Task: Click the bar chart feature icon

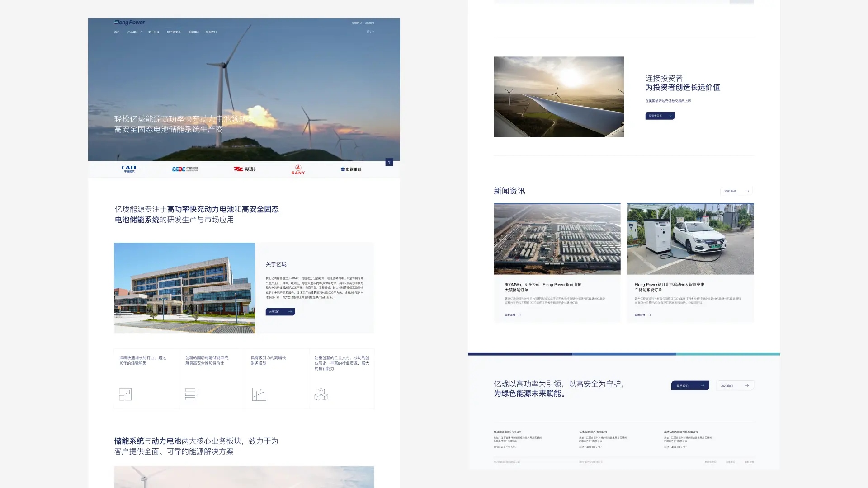Action: pyautogui.click(x=259, y=394)
